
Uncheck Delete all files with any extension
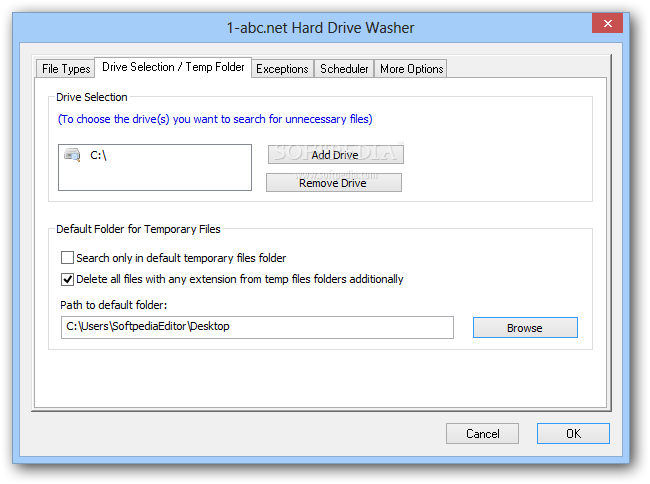click(67, 279)
